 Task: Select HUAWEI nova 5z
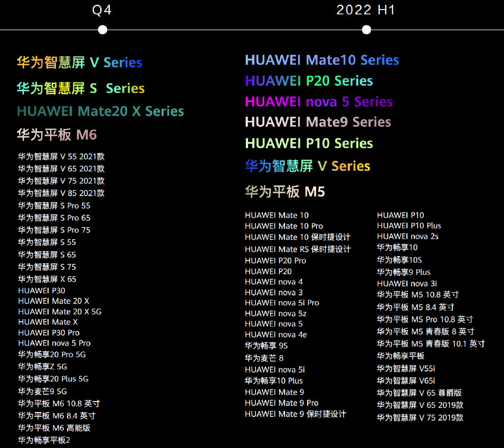[276, 313]
